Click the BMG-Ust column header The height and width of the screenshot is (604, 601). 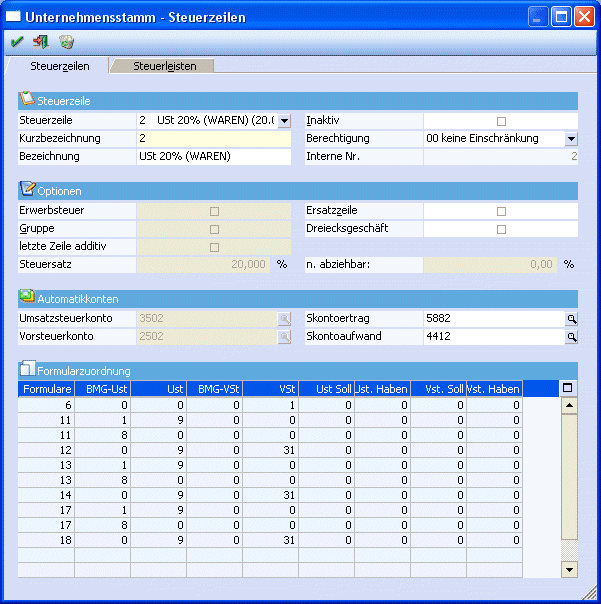pos(101,388)
